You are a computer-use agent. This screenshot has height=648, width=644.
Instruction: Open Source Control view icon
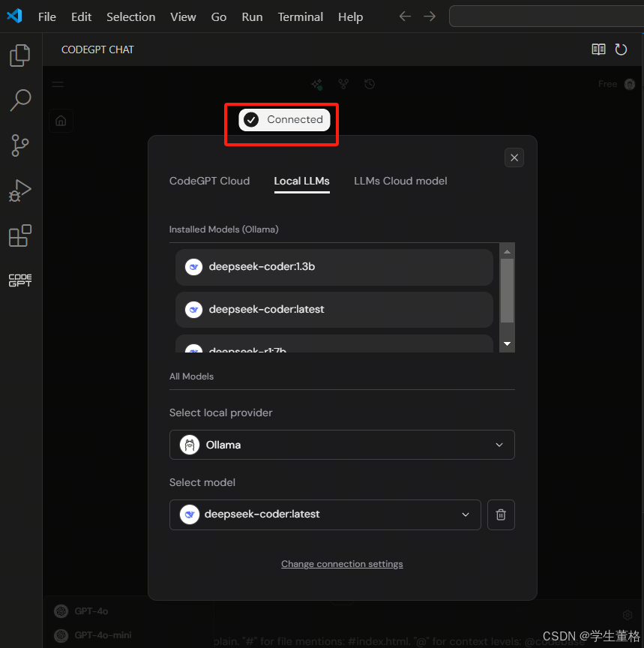pyautogui.click(x=19, y=145)
